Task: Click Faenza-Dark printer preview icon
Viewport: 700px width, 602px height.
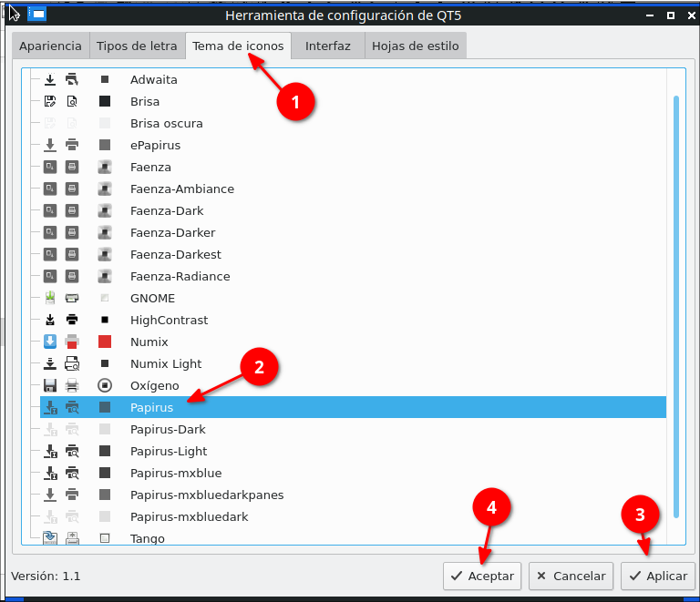Action: click(x=72, y=210)
